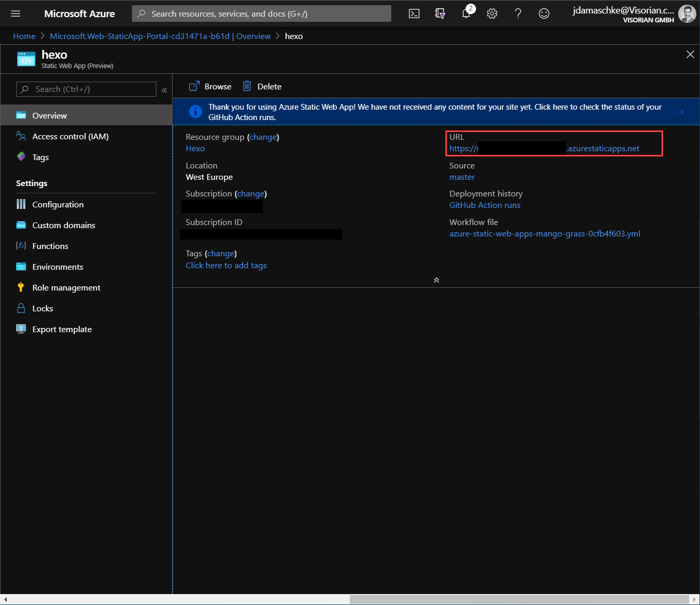Screen dimensions: 700x605
Task: Open portal settings gear
Action: (492, 14)
